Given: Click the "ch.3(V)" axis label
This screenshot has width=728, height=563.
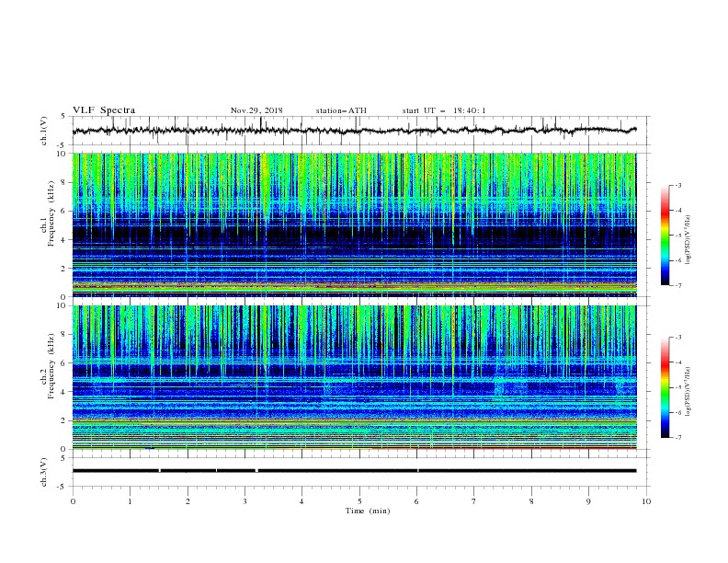Looking at the screenshot, I should [44, 472].
